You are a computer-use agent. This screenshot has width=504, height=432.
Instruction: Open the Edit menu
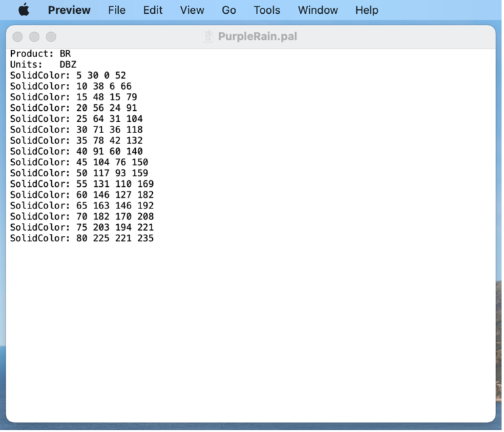(153, 10)
